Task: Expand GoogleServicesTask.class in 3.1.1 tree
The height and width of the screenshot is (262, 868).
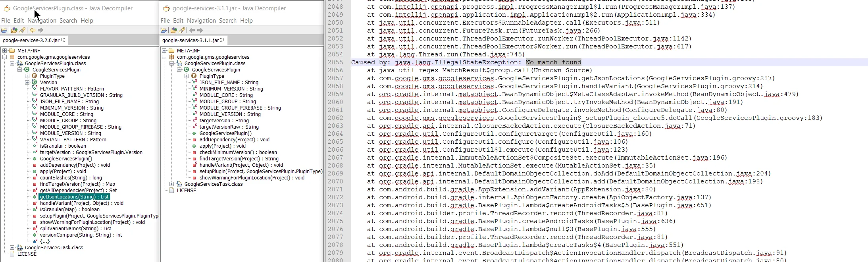Action: tap(172, 184)
